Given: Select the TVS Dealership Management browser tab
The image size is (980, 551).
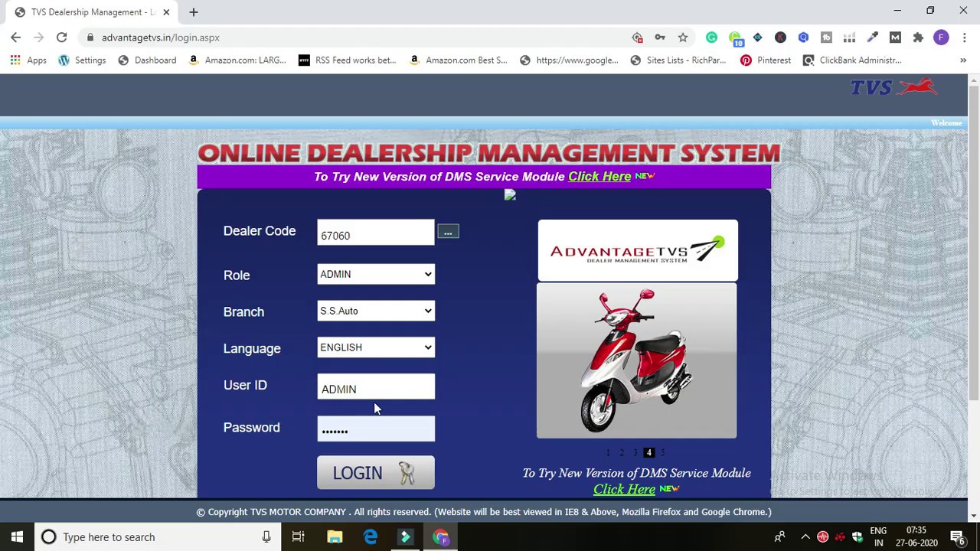Looking at the screenshot, I should tap(90, 12).
